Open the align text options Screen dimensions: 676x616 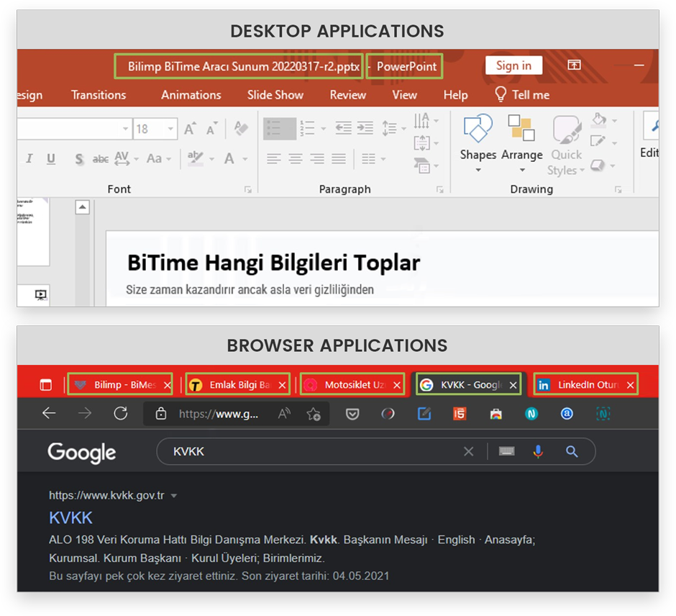[x=426, y=142]
